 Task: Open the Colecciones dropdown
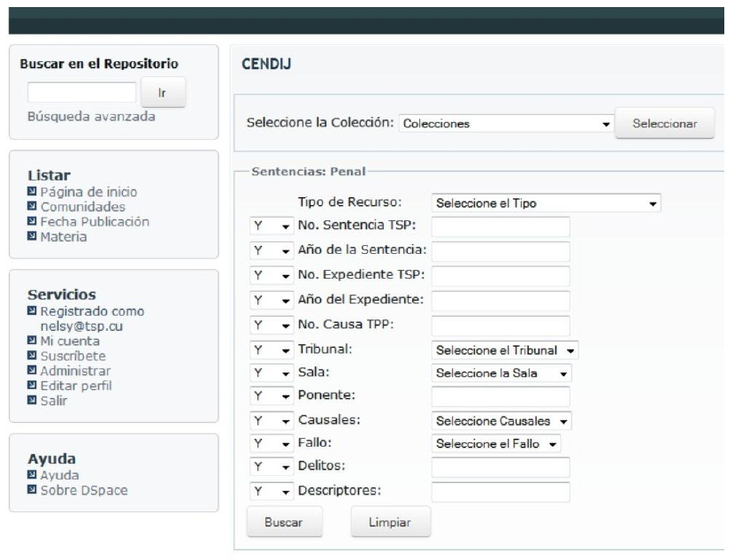(506, 124)
